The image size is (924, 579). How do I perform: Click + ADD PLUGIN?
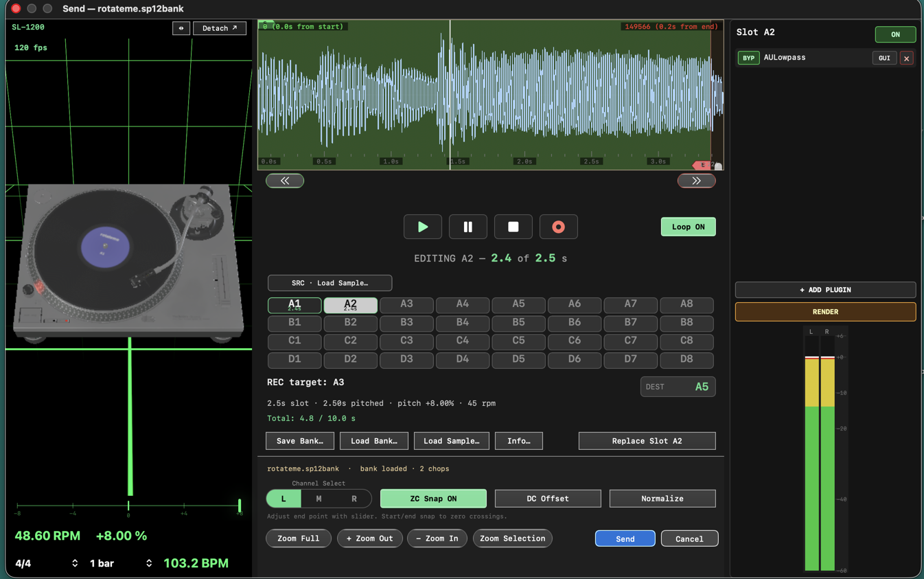point(825,290)
